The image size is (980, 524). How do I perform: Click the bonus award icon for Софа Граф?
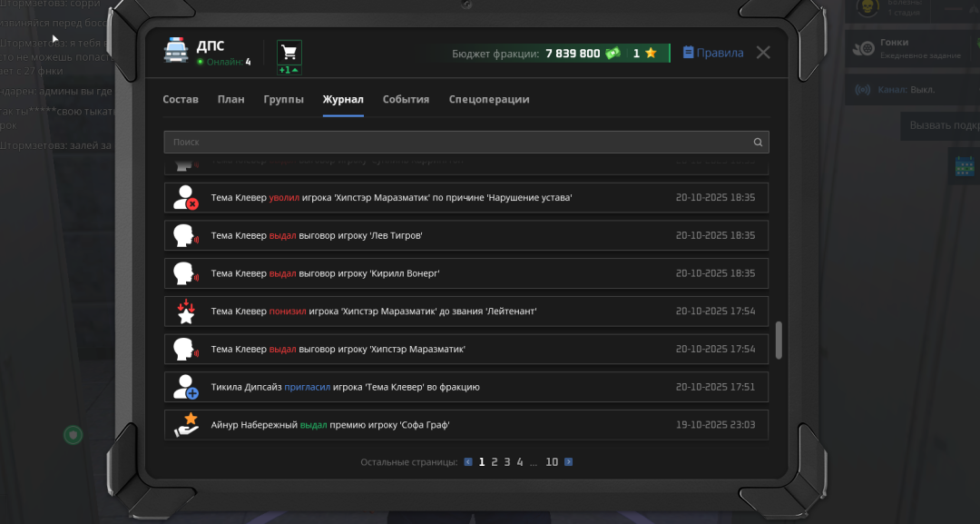[x=186, y=425]
